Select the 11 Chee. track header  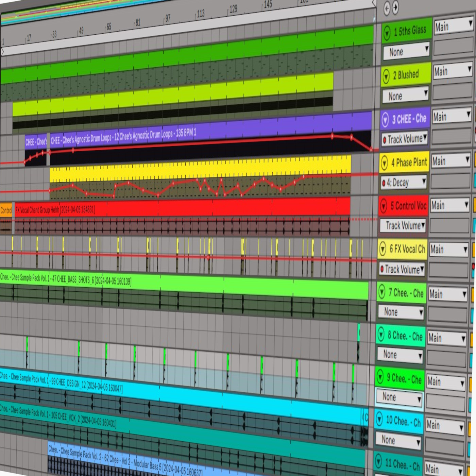click(402, 464)
